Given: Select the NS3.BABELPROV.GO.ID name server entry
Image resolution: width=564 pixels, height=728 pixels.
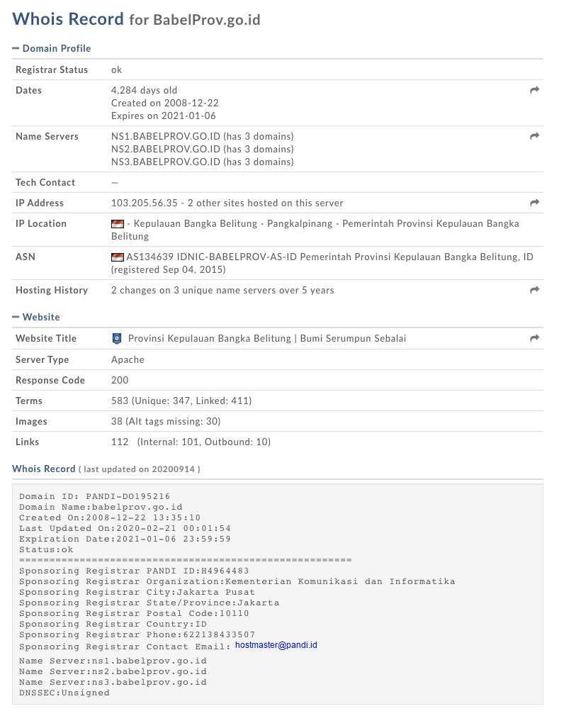Looking at the screenshot, I should click(203, 162).
